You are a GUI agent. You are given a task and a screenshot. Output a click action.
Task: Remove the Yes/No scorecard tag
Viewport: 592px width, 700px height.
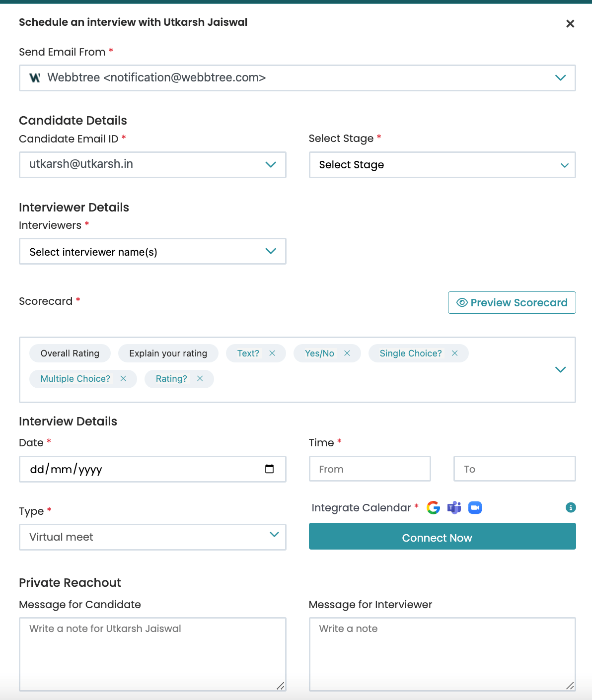tap(347, 353)
